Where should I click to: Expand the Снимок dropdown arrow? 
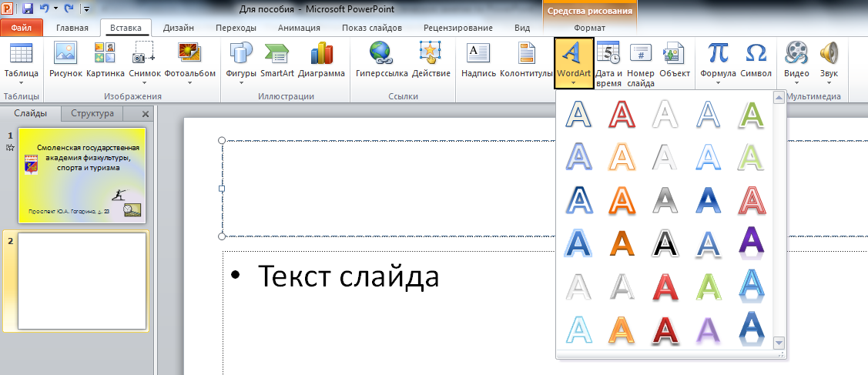(145, 83)
